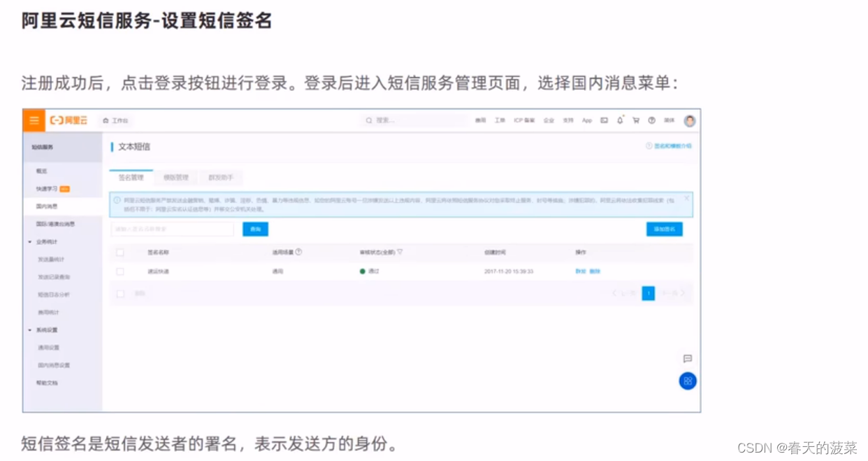
Task: Click page number 1 in pagination
Action: tap(649, 293)
